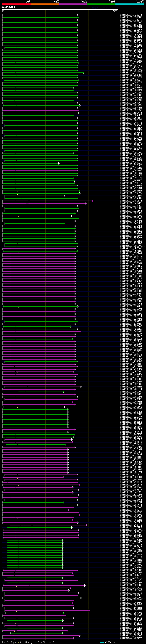Click the long magenta alignment bar for B9ZC70

pos(47,610)
